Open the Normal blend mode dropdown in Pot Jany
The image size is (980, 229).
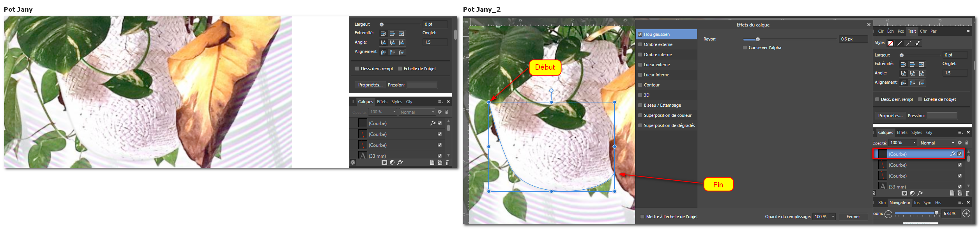(417, 112)
